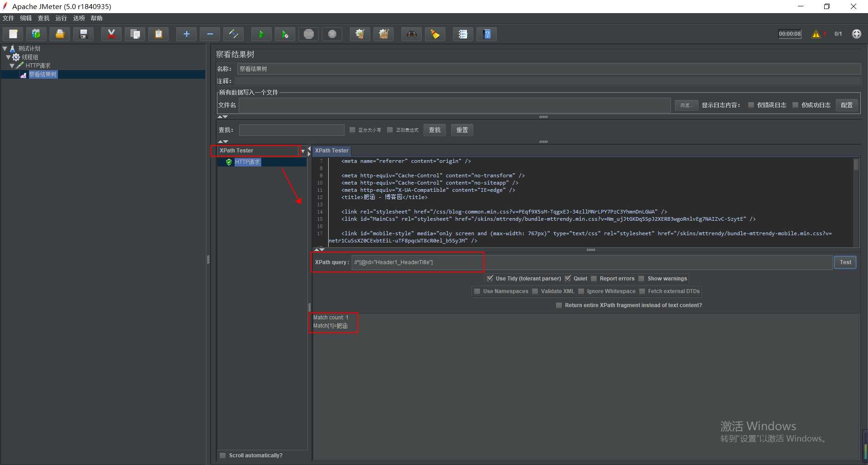Click the response pane split arrows

click(319, 249)
